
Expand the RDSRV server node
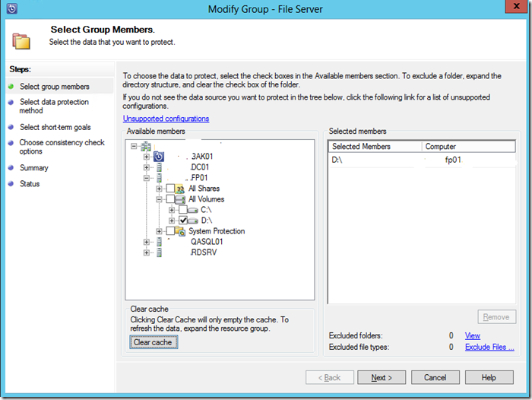coord(147,252)
